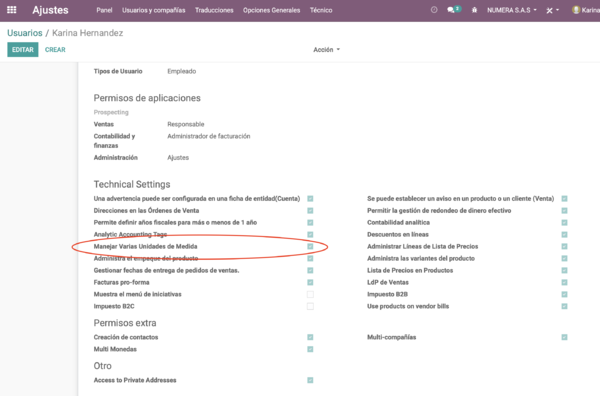Screen dimensions: 600x396
Task: Toggle Manejar Varias Unidades de Medida checkbox
Action: click(x=310, y=246)
